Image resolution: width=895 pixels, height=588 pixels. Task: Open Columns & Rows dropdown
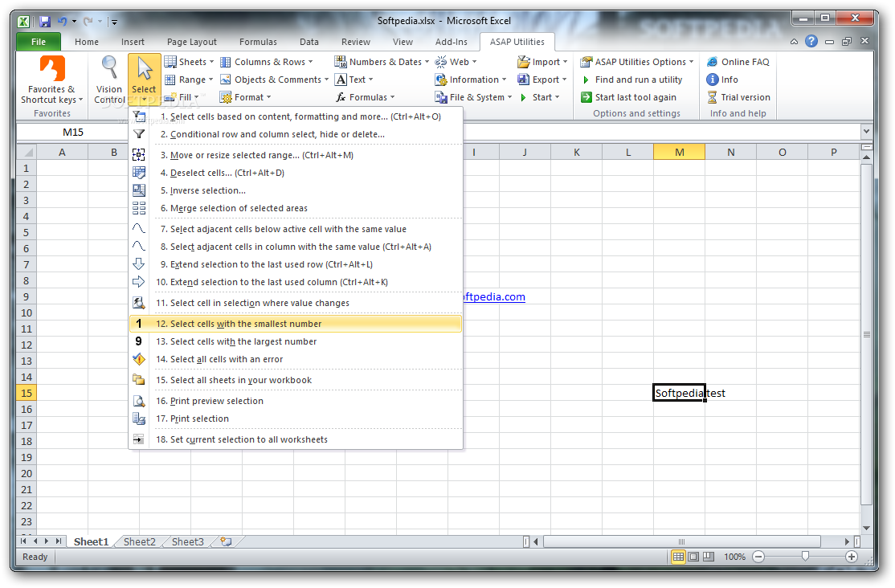click(x=267, y=62)
